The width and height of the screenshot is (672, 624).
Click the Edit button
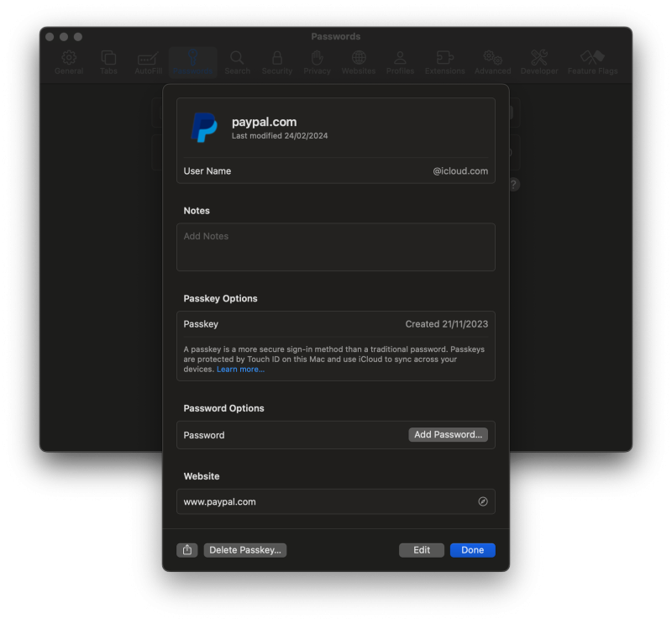tap(422, 550)
